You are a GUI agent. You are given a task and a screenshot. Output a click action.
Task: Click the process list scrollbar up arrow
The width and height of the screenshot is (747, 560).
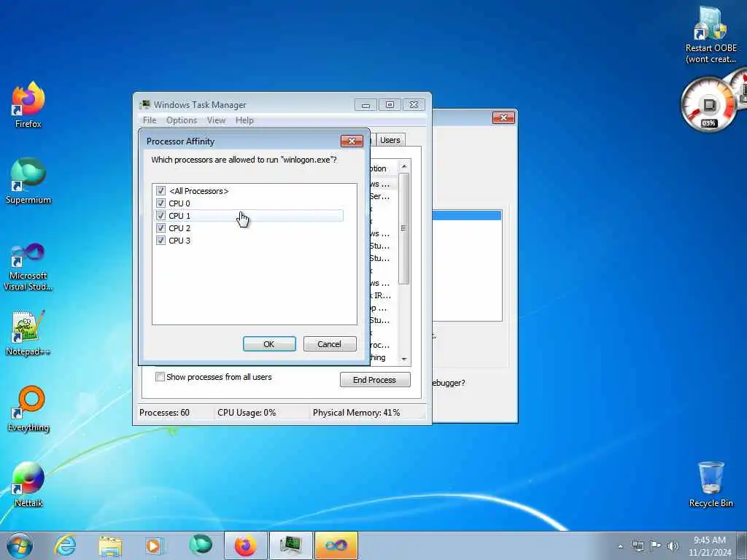pyautogui.click(x=403, y=166)
